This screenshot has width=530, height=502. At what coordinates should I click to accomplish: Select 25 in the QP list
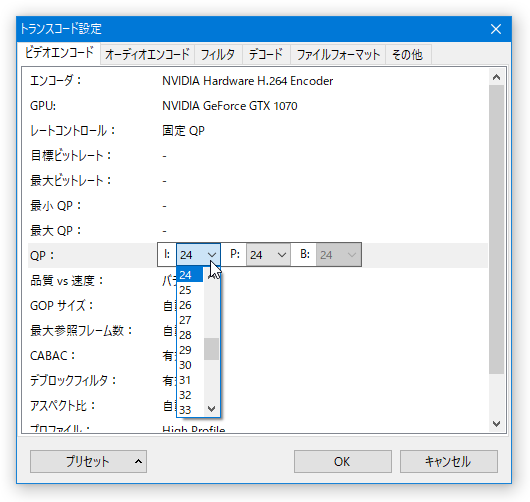(x=190, y=290)
